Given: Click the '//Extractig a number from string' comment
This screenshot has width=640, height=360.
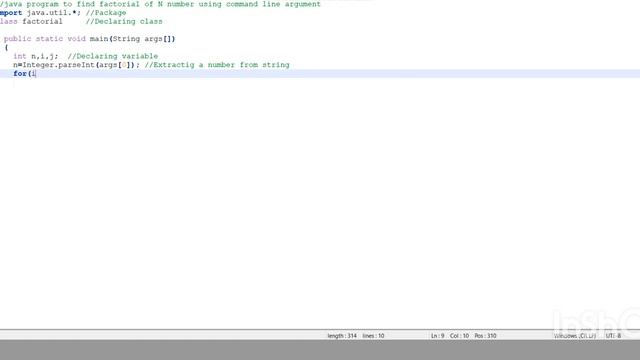Looking at the screenshot, I should click(x=217, y=65).
